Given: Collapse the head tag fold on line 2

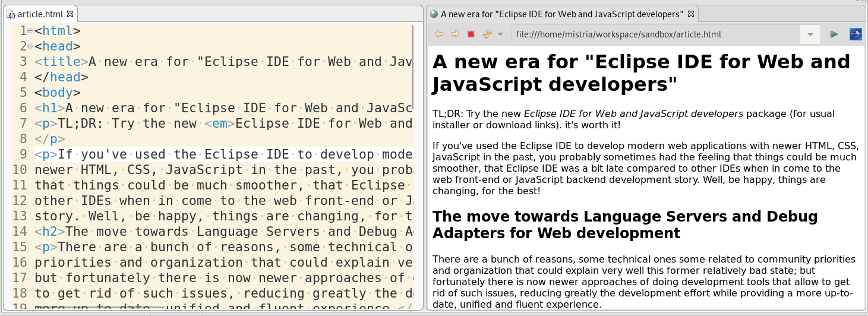Looking at the screenshot, I should [x=30, y=46].
